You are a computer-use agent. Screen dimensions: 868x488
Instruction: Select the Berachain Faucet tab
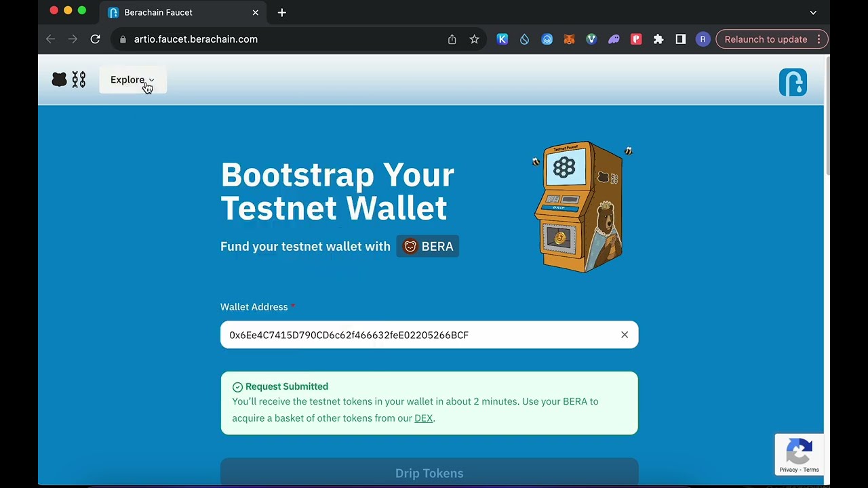click(x=183, y=12)
